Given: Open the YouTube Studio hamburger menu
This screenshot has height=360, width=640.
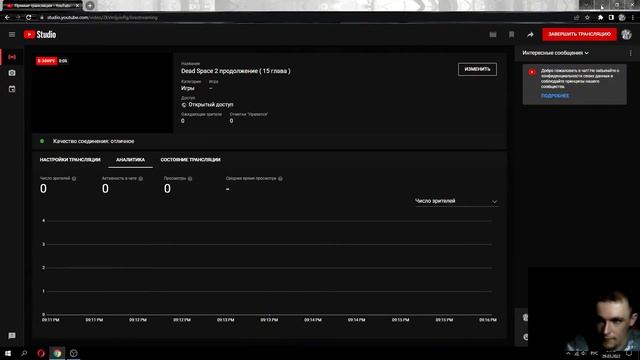Looking at the screenshot, I should 12,35.
